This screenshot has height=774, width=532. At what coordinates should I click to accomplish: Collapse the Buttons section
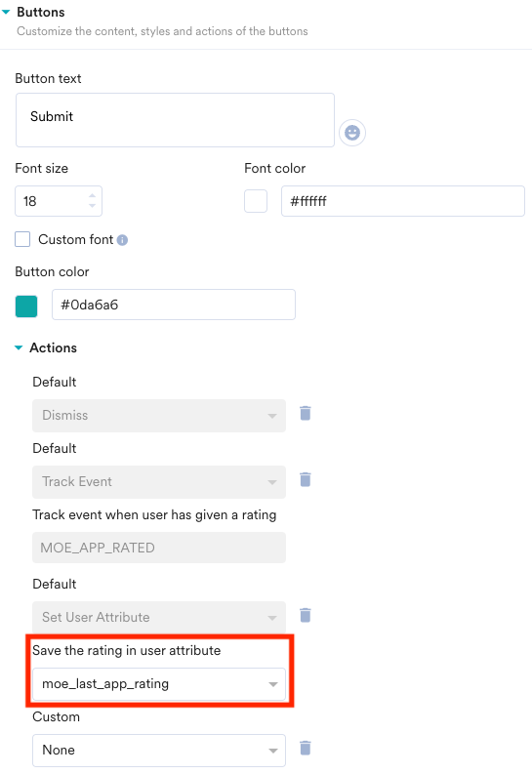click(x=6, y=12)
